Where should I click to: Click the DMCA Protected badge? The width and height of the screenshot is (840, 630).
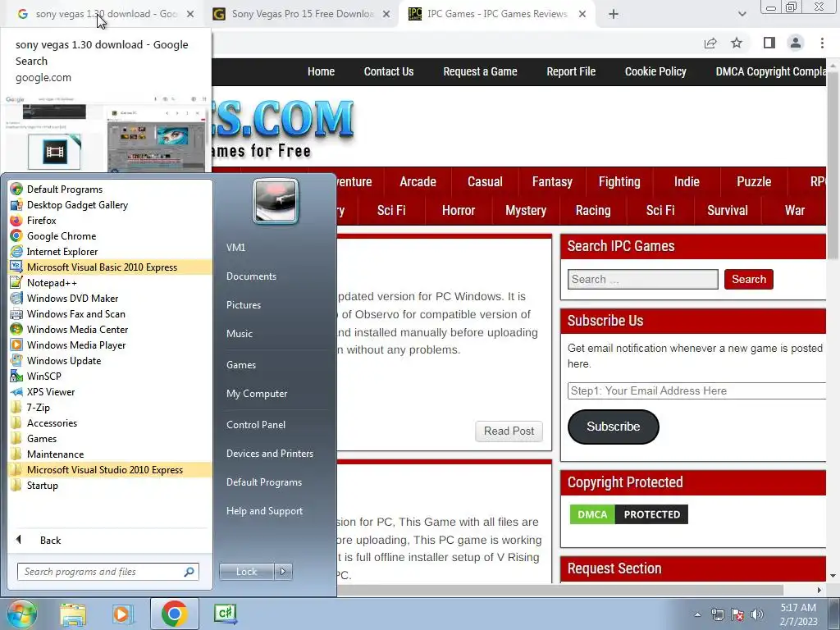point(629,514)
